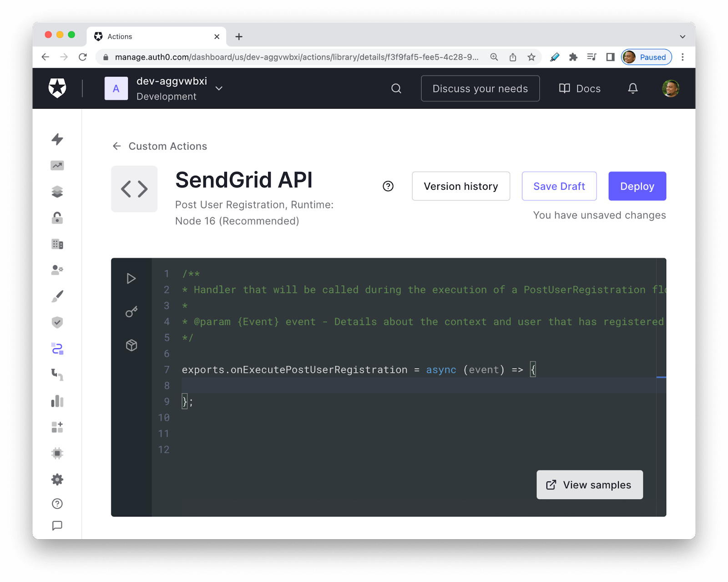Open the Dependencies cube icon in editor

(x=131, y=345)
